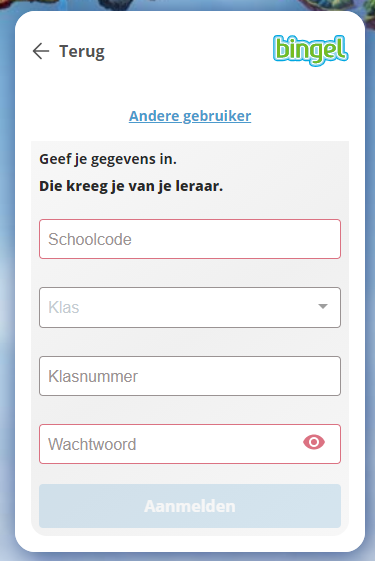
Task: Go back via the Terug label
Action: (x=82, y=52)
